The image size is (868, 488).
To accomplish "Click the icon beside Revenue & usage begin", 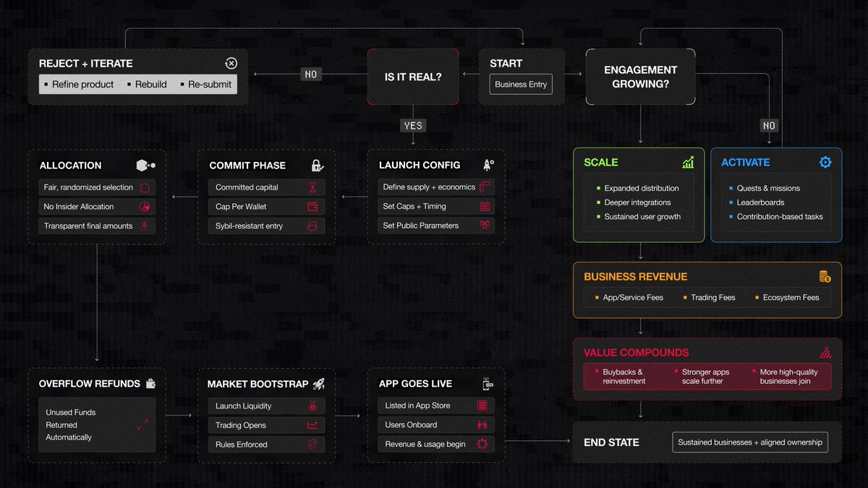I will coord(482,444).
